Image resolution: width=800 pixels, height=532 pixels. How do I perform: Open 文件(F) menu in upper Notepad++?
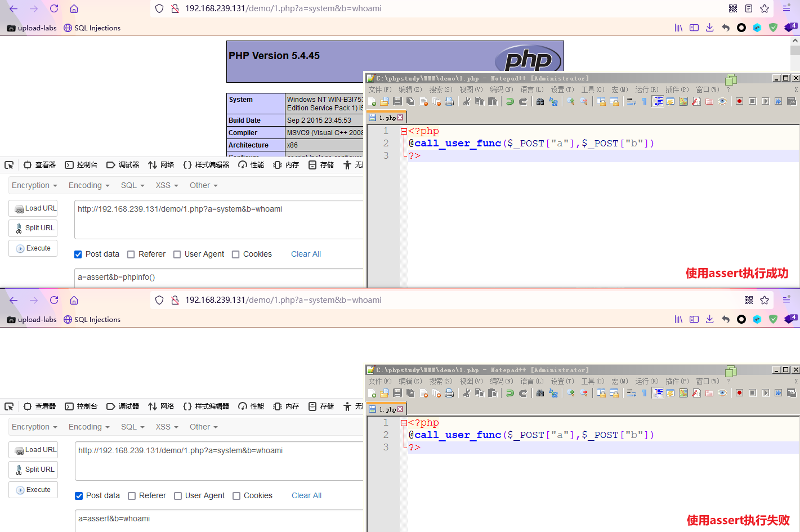coord(380,90)
